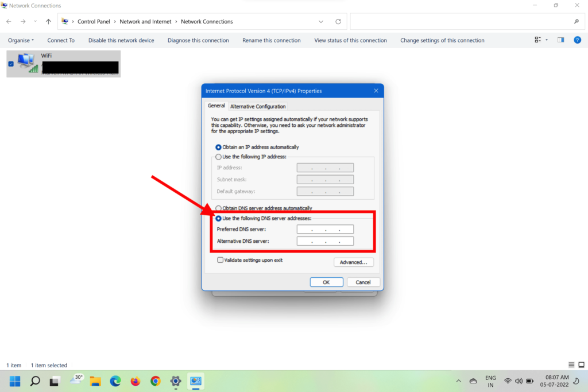Click the focus assist moon icon

pyautogui.click(x=577, y=381)
